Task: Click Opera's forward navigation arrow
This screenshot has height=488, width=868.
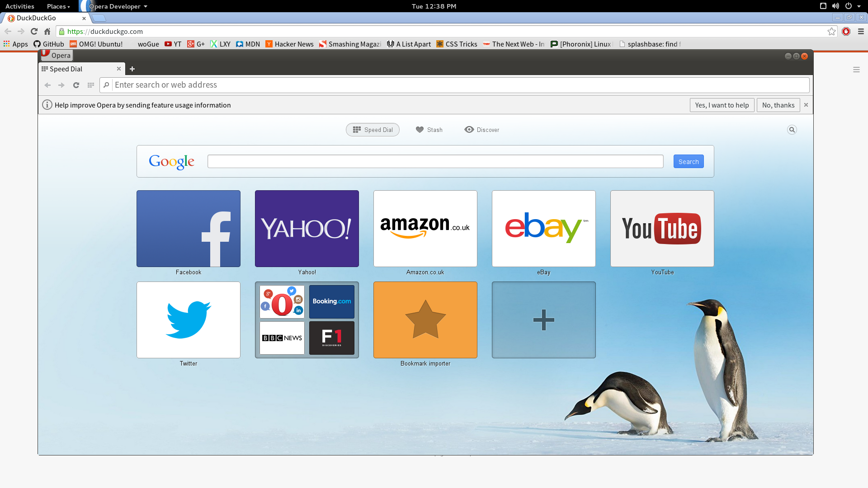Action: click(61, 85)
